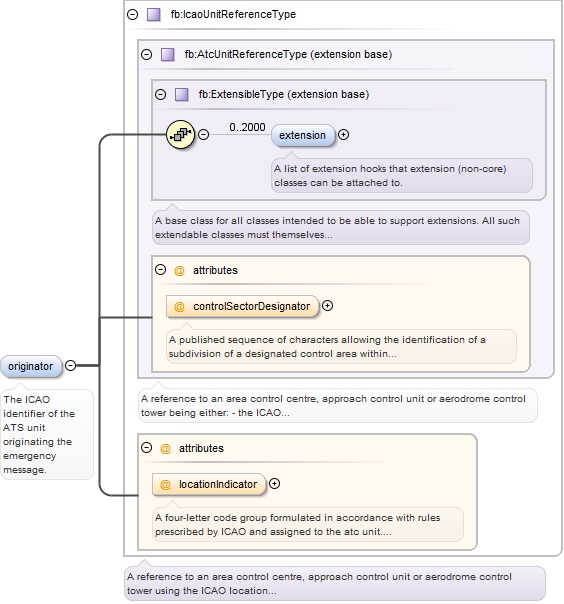The image size is (564, 604).
Task: Collapse the fb:AtcUnitReferenceType extension base
Action: [x=146, y=55]
